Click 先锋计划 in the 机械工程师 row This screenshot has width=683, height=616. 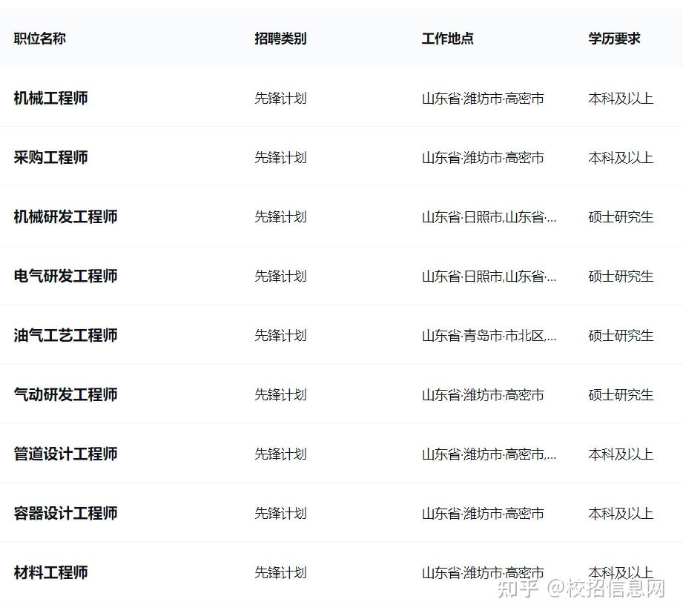pos(280,98)
